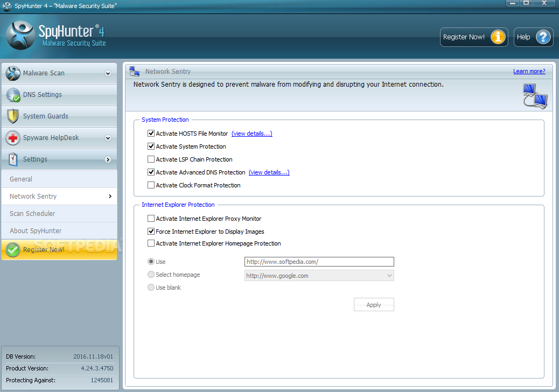The width and height of the screenshot is (559, 392).
Task: Disable Activate HOSTS File Monitor checkbox
Action: tap(151, 134)
